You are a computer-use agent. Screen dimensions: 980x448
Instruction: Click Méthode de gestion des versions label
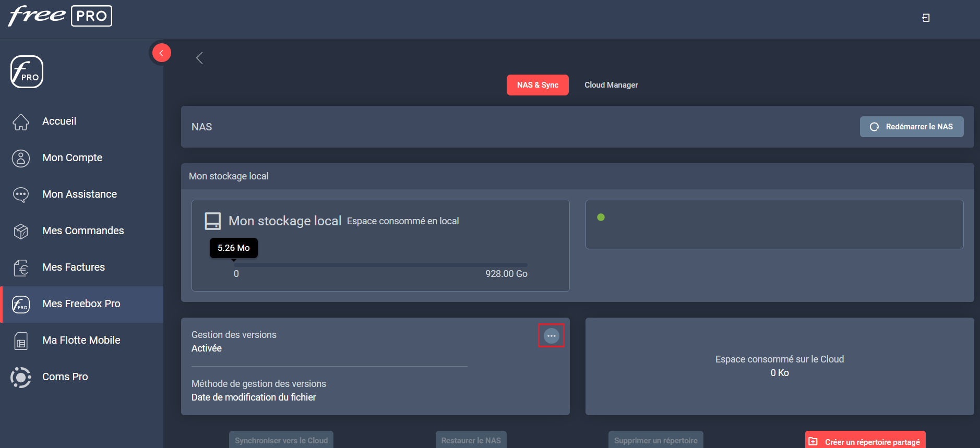pos(259,384)
